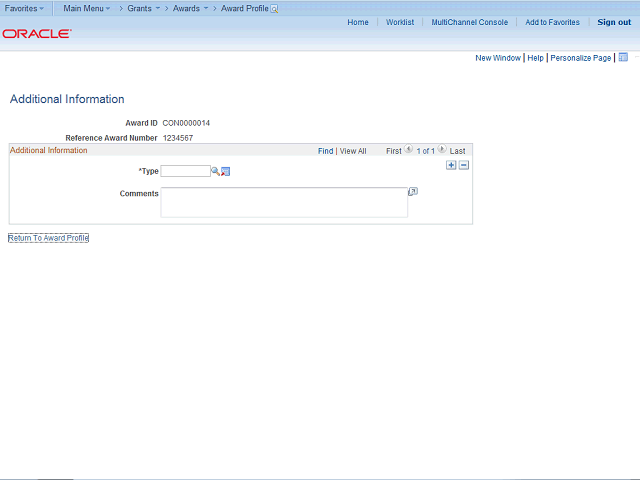This screenshot has height=480, width=640.
Task: Expand the Grants breadcrumb menu
Action: click(144, 8)
